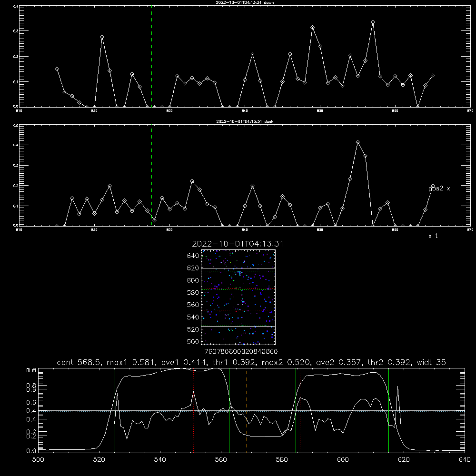Click the orange dashed center line marker
Screen dimensions: 476x476
click(x=247, y=410)
